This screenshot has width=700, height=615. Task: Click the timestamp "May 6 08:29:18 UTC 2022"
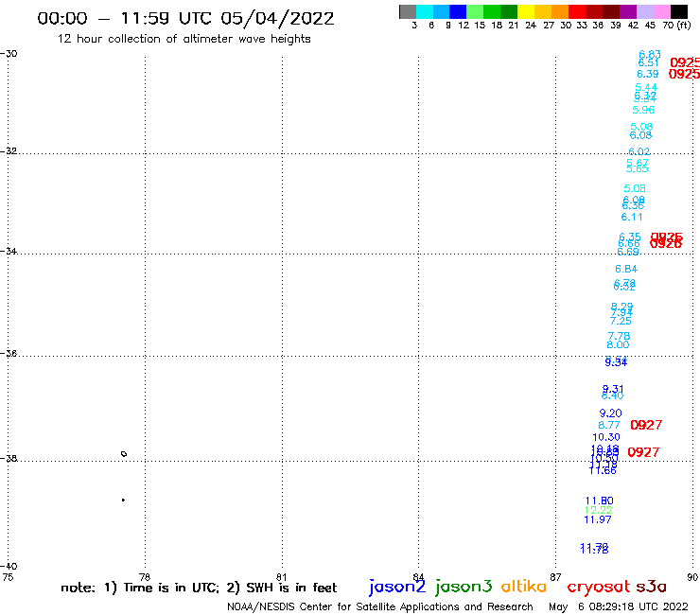[619, 606]
